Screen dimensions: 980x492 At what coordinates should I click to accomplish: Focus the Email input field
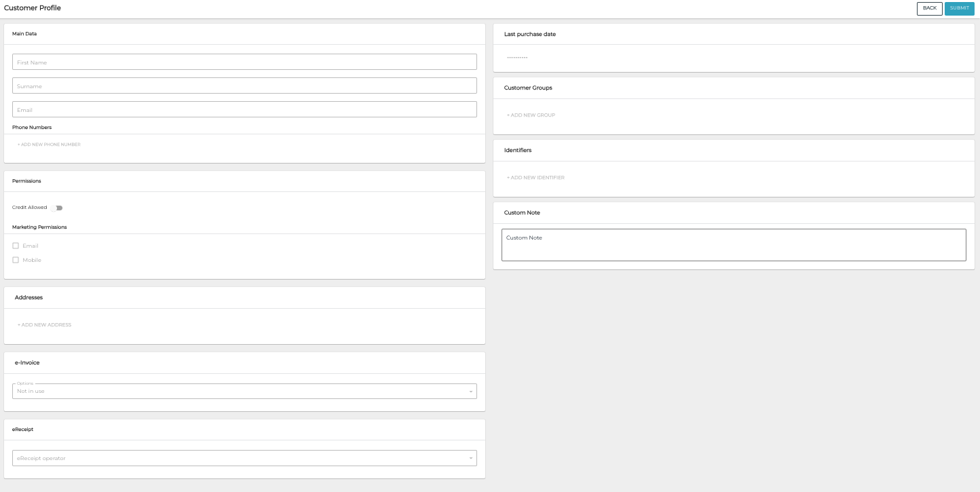coord(244,109)
